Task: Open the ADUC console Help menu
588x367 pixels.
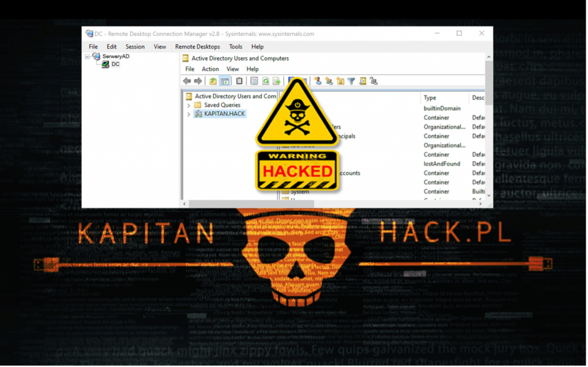Action: pyautogui.click(x=253, y=69)
